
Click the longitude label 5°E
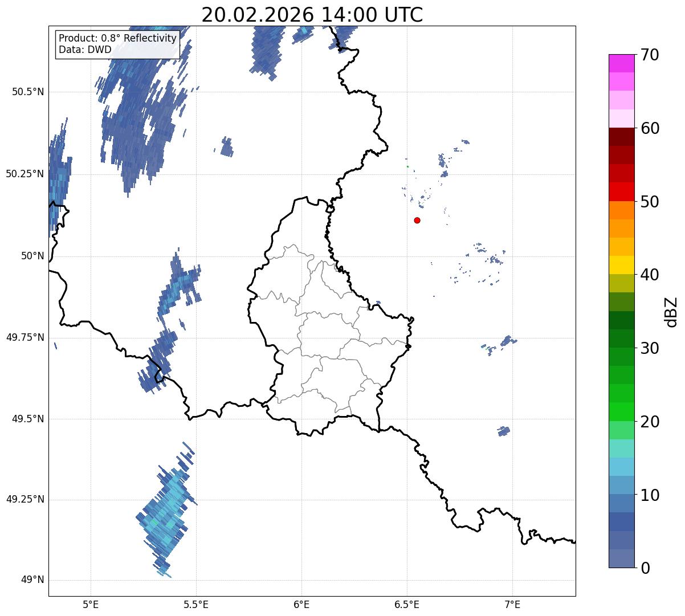click(x=91, y=604)
